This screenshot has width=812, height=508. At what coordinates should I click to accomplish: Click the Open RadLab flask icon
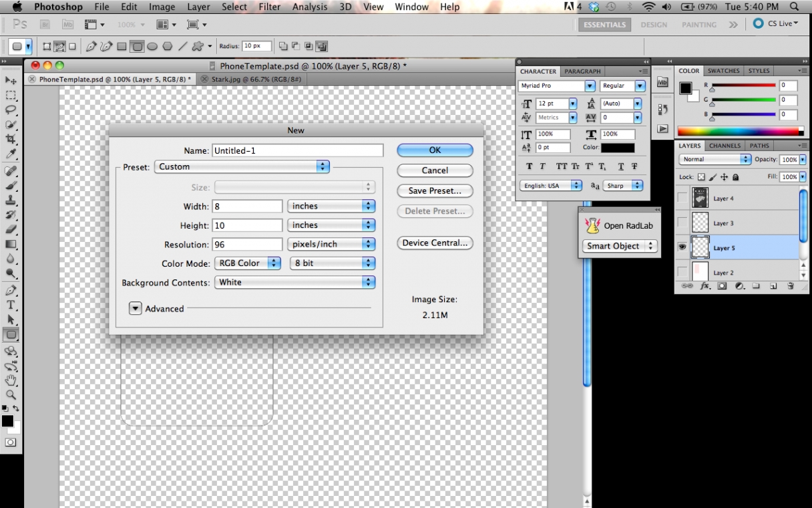point(592,225)
